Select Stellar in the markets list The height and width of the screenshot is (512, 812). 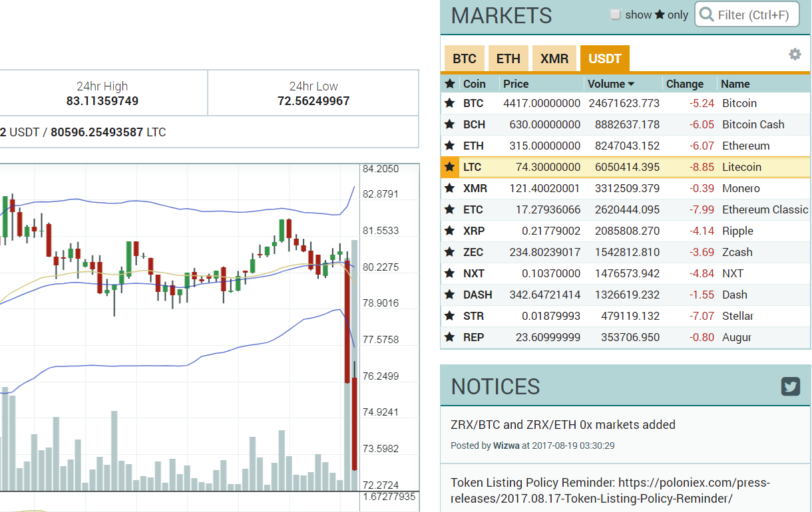pos(738,316)
